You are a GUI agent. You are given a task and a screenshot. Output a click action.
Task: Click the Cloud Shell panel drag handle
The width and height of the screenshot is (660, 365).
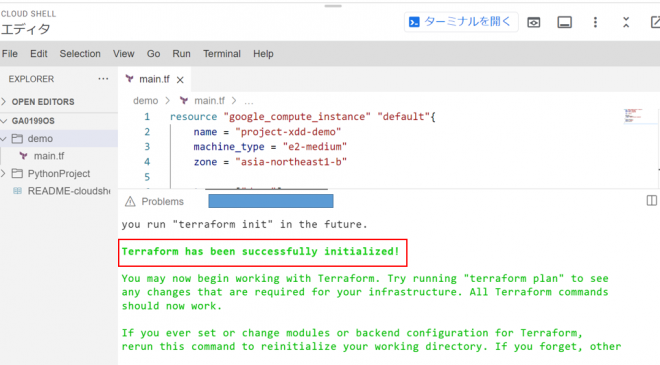coord(333,6)
